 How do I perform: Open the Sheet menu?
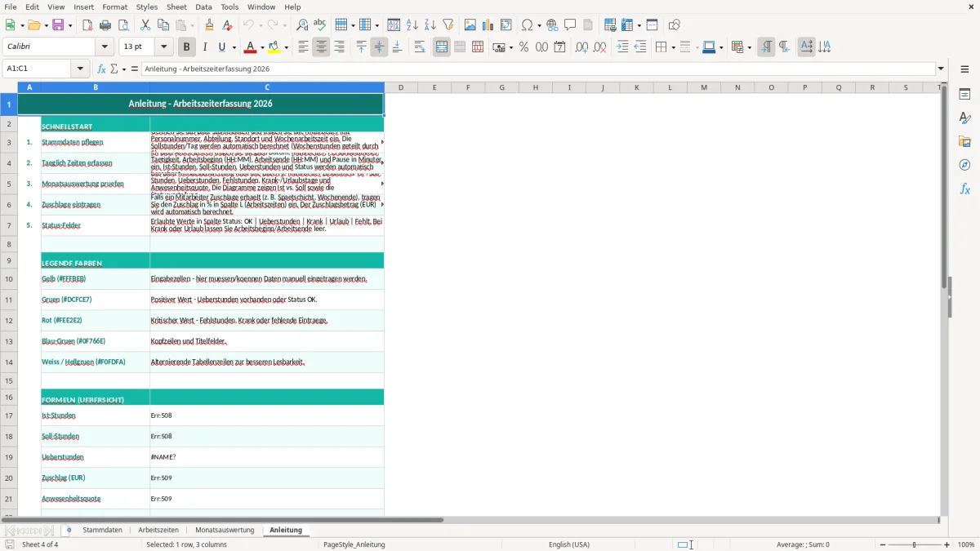[x=176, y=7]
